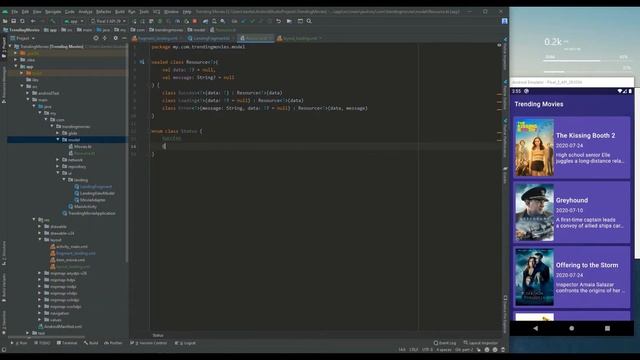
Task: Click TrendingMovies breadcrumb in navigation bar
Action: tap(21, 30)
